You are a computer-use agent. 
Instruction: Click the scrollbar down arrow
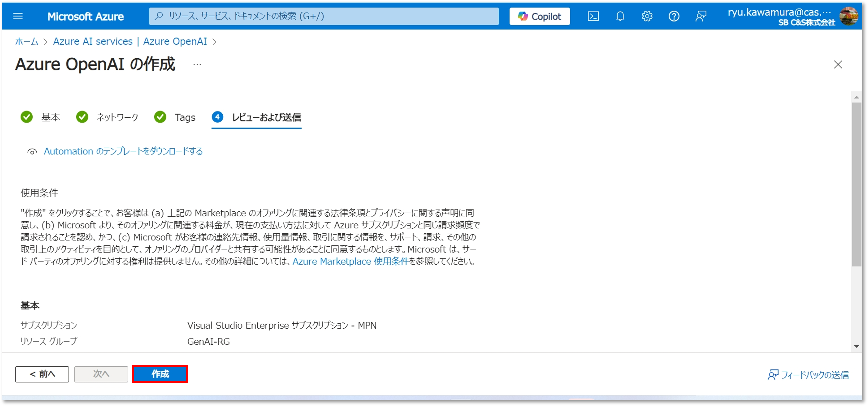coord(856,346)
